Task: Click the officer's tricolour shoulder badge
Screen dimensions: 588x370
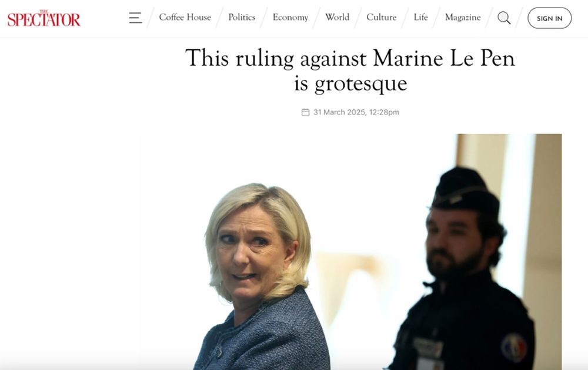Action: 514,347
